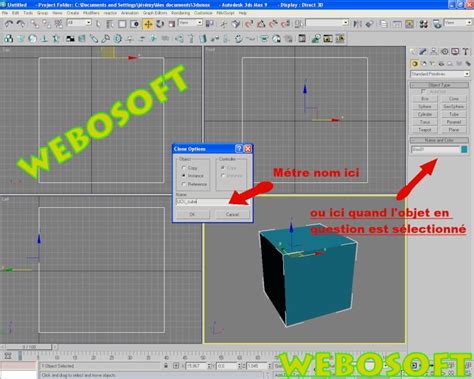The image size is (474, 379).
Task: Click the Use Pivot Point Center icon
Action: [x=209, y=24]
